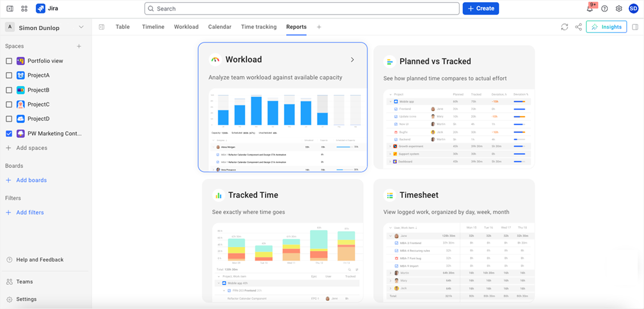The width and height of the screenshot is (644, 309).
Task: Check the ProjectB checkbox
Action: click(9, 90)
